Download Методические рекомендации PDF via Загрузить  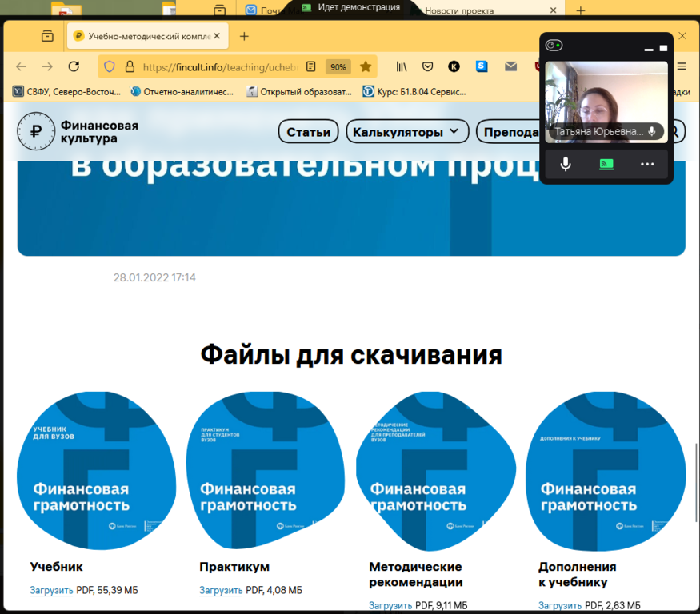pos(390,605)
